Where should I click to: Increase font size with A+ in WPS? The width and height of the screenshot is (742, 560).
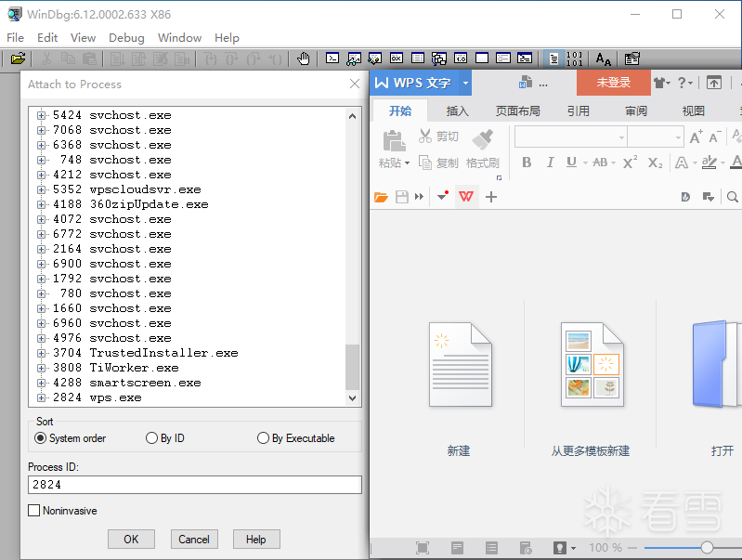696,137
